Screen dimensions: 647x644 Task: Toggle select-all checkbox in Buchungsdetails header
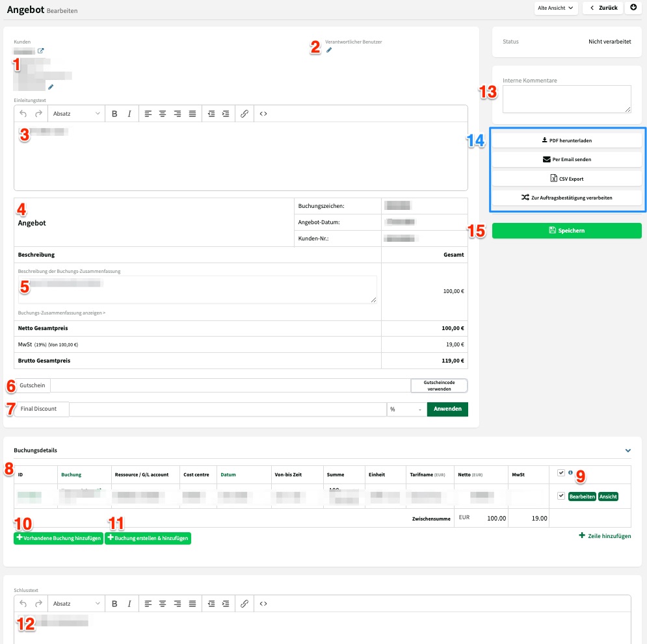[x=561, y=473]
